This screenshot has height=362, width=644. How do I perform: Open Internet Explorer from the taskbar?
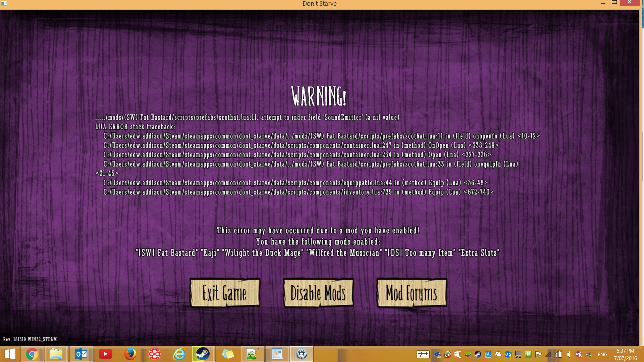click(x=179, y=354)
